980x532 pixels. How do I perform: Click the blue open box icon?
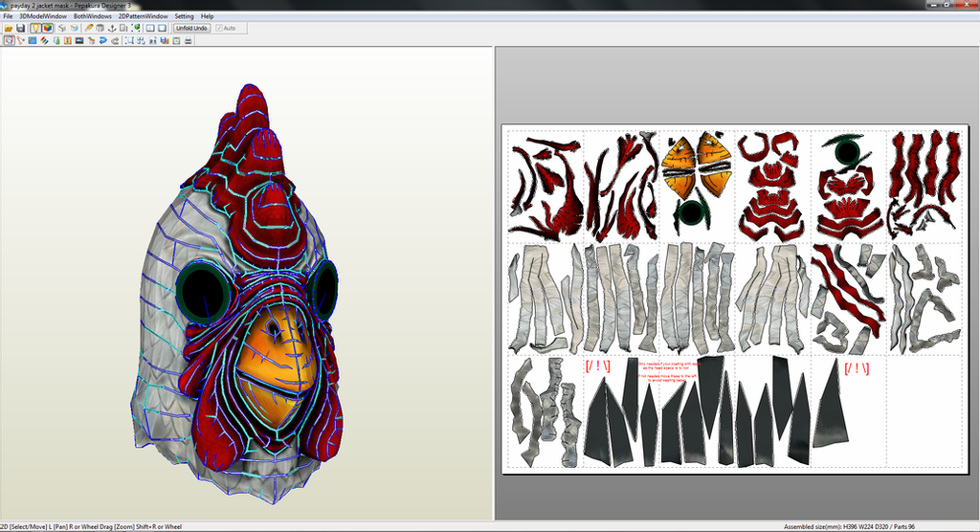(75, 28)
